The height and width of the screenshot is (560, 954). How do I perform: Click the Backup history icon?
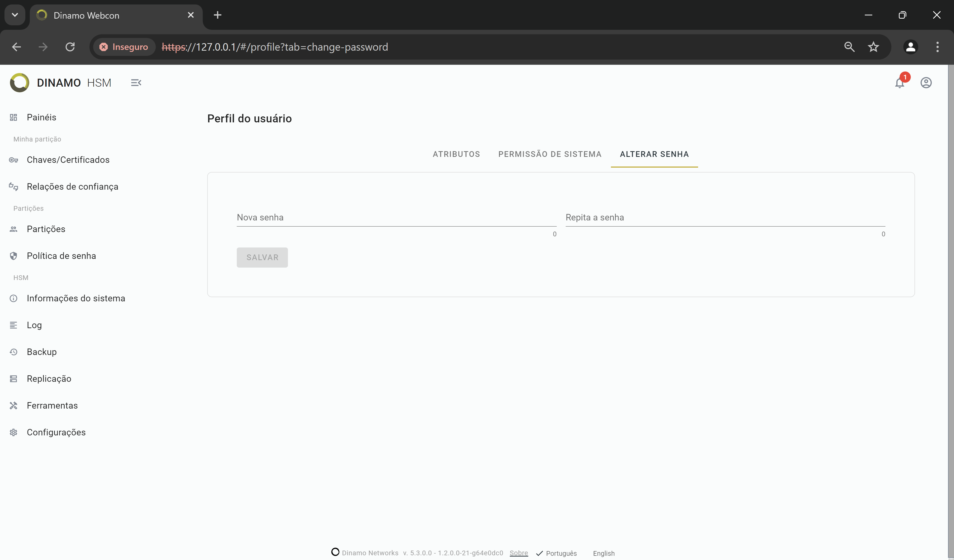click(14, 352)
